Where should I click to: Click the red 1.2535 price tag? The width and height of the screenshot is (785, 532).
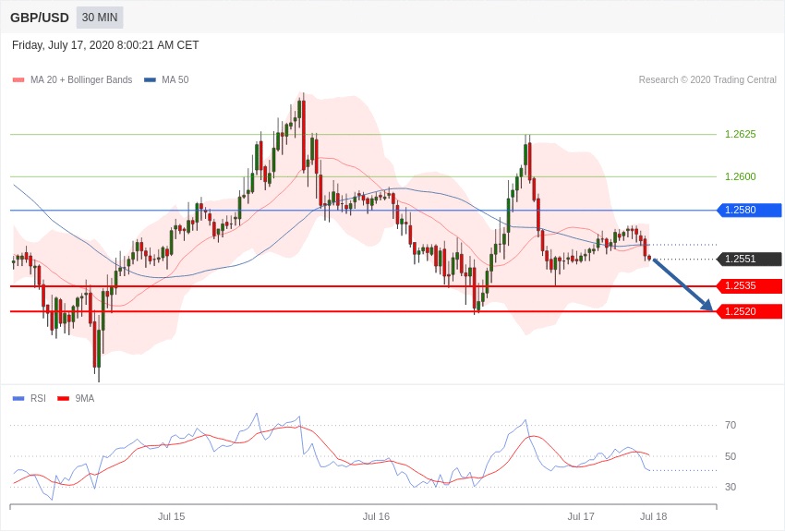coord(750,286)
